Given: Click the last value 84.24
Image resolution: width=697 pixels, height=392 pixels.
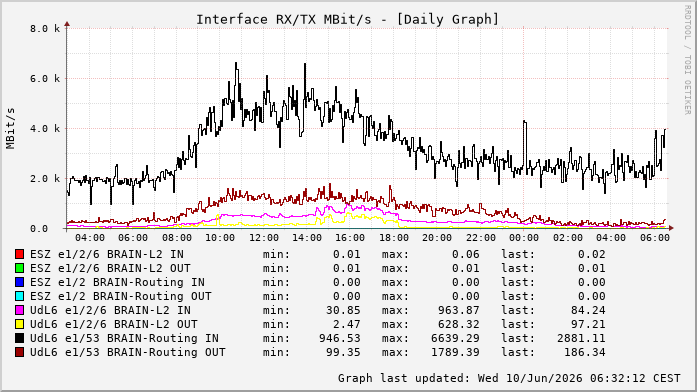Looking at the screenshot, I should pos(588,310).
